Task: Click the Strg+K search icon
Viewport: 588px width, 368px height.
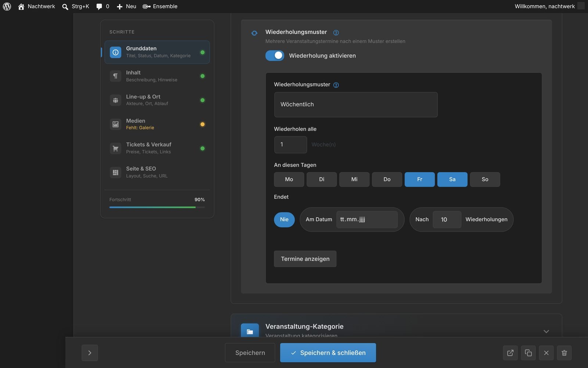Action: (x=65, y=7)
